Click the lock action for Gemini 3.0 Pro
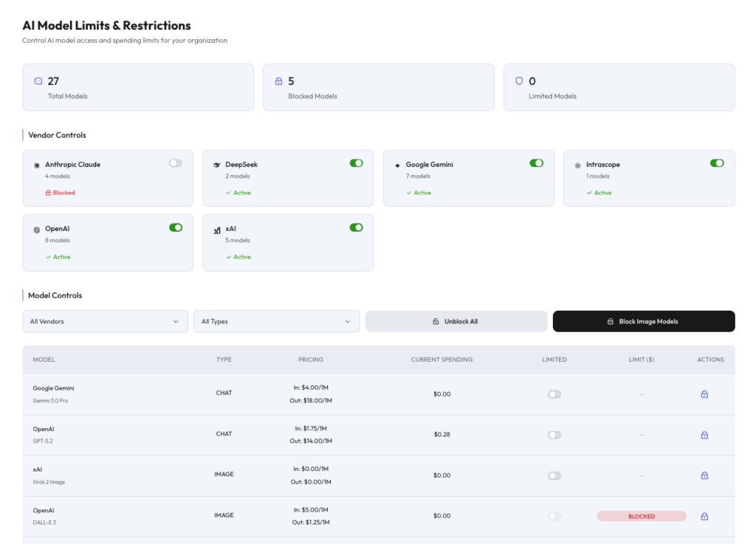Screen dimensions: 756x544 tap(704, 394)
